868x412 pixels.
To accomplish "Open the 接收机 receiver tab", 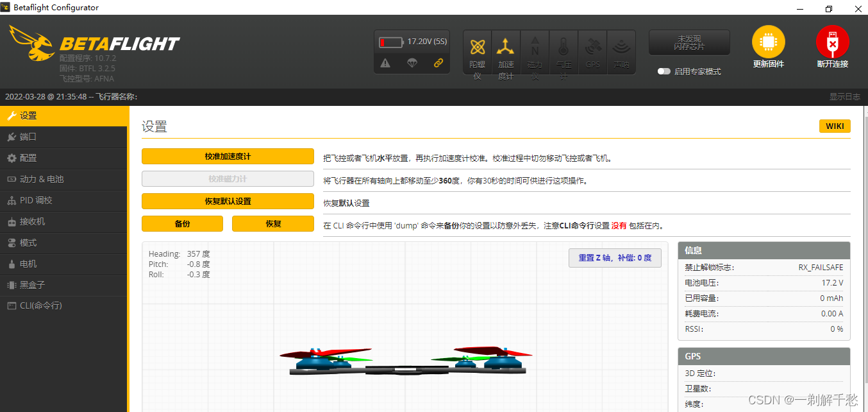I will pyautogui.click(x=63, y=221).
